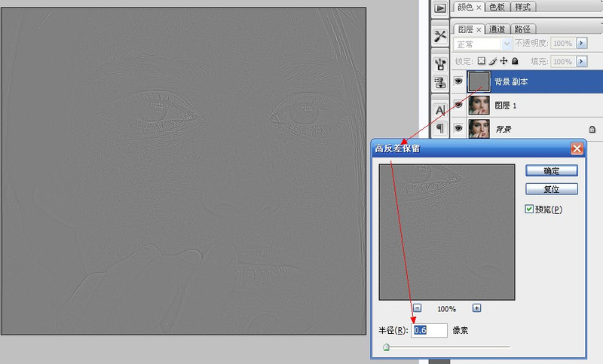Viewport: 603px width, 364px height.
Task: Toggle lock transparent pixels icon
Action: 481,61
